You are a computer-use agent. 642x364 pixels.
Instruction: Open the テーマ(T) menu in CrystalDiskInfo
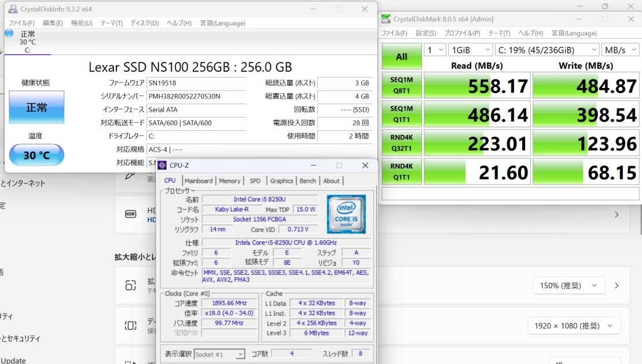tap(111, 23)
